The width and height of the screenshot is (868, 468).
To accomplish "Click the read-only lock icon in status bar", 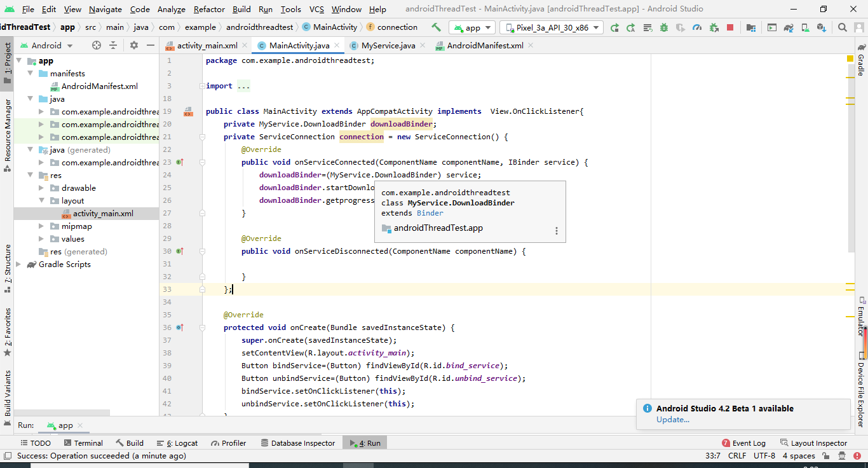I will point(825,456).
